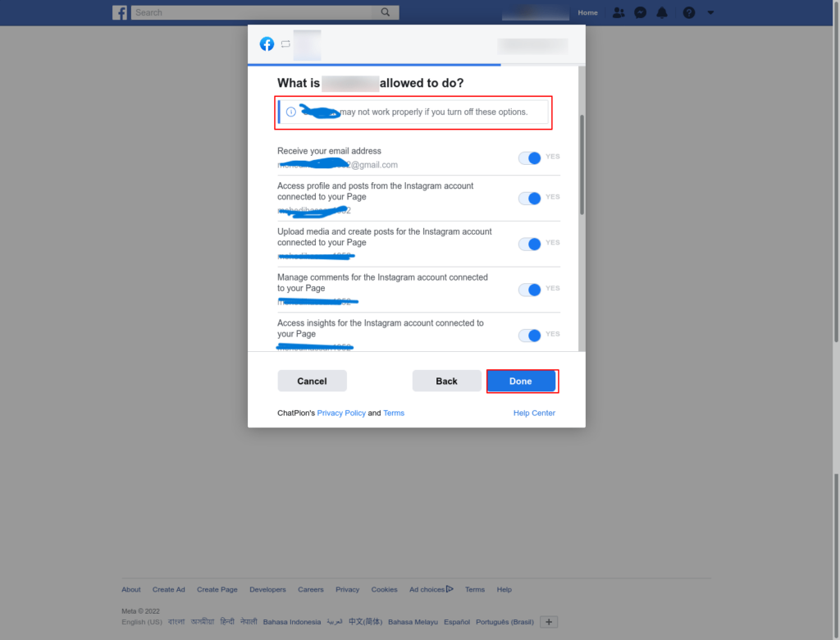The width and height of the screenshot is (840, 640).
Task: Open the Friend Requests icon
Action: 619,12
